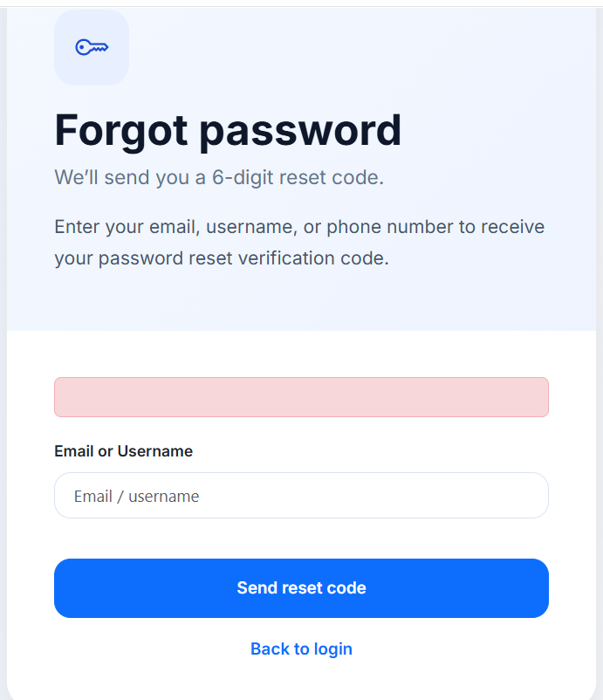The image size is (603, 700).
Task: Click the 'Forgot password' heading
Action: point(228,130)
